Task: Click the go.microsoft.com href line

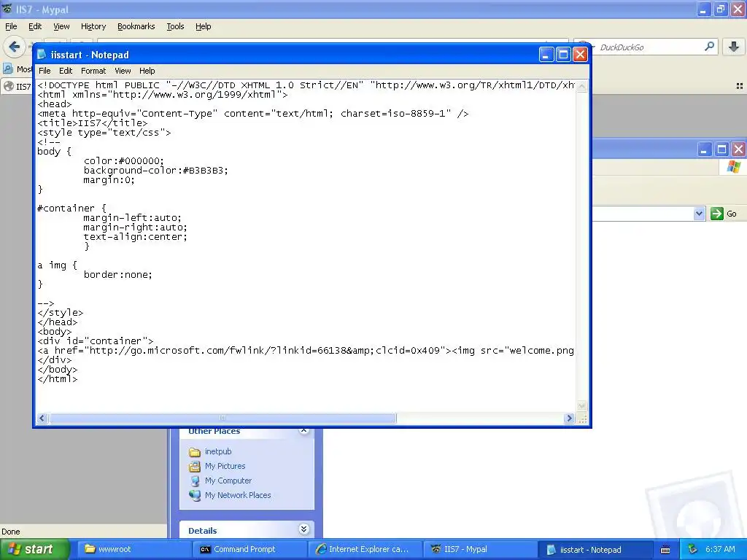Action: (306, 351)
